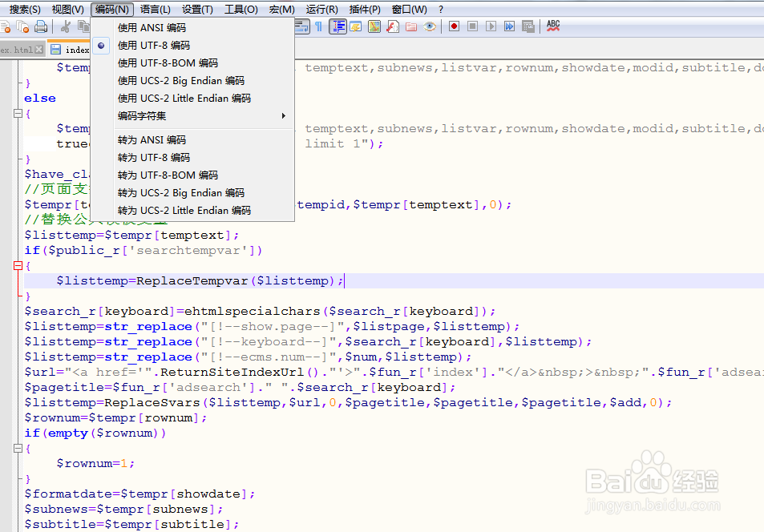Viewport: 764px width, 532px height.
Task: Click the save icon on the index tab
Action: (x=56, y=50)
